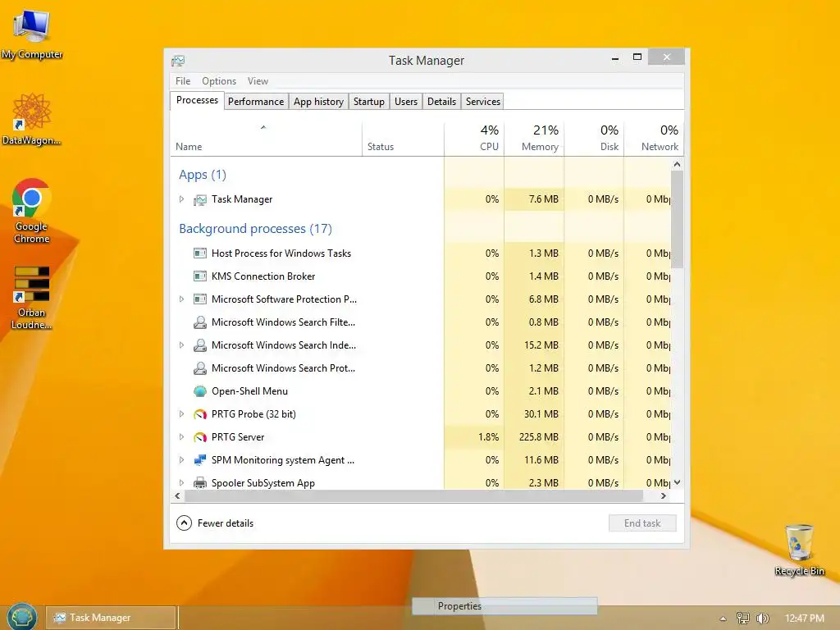Collapse details with Fewer details arrow
The height and width of the screenshot is (630, 840).
pyautogui.click(x=184, y=523)
